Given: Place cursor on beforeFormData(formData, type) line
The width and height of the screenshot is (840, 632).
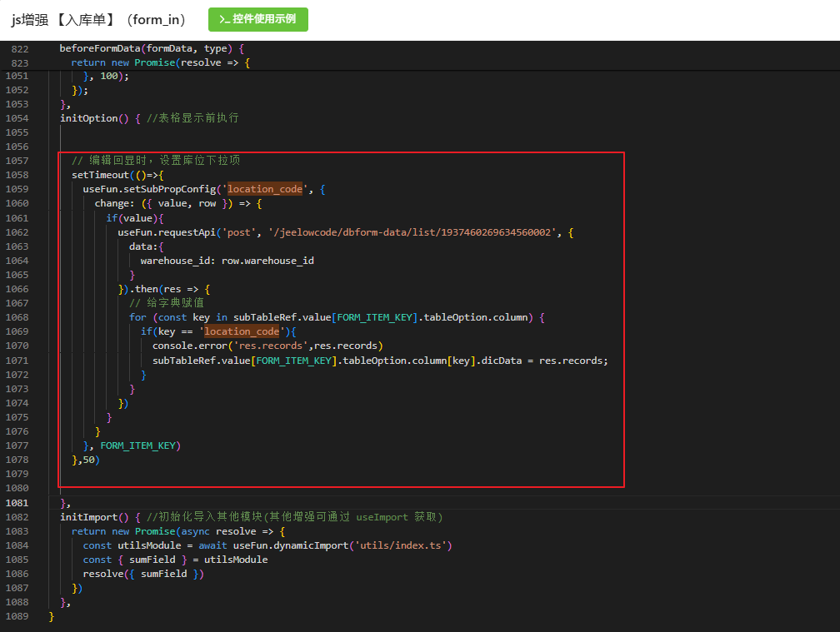Looking at the screenshot, I should pos(152,48).
